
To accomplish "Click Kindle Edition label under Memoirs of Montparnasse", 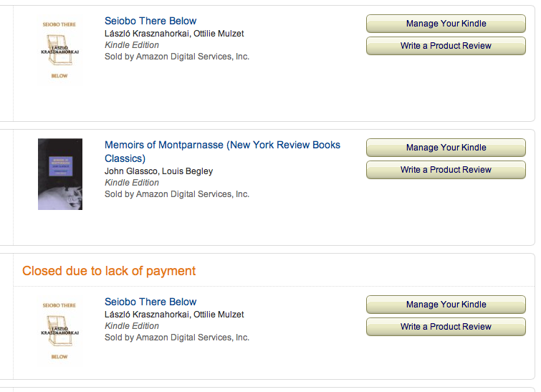I will point(132,183).
